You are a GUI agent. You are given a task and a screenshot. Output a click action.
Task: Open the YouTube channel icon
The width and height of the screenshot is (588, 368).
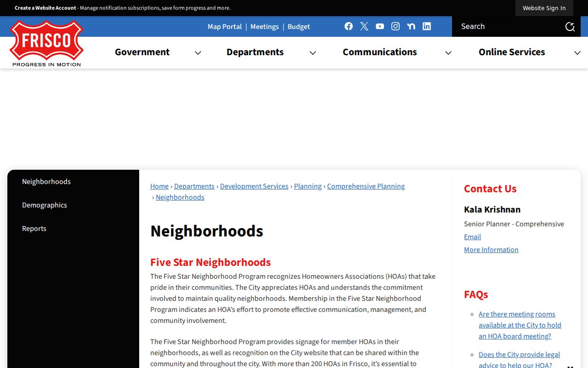[x=380, y=26]
